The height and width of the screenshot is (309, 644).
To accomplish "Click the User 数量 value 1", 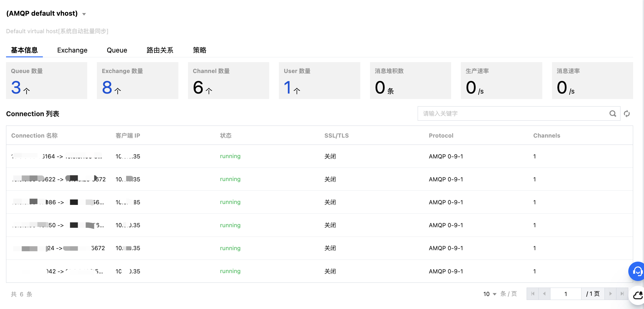I will pyautogui.click(x=288, y=88).
